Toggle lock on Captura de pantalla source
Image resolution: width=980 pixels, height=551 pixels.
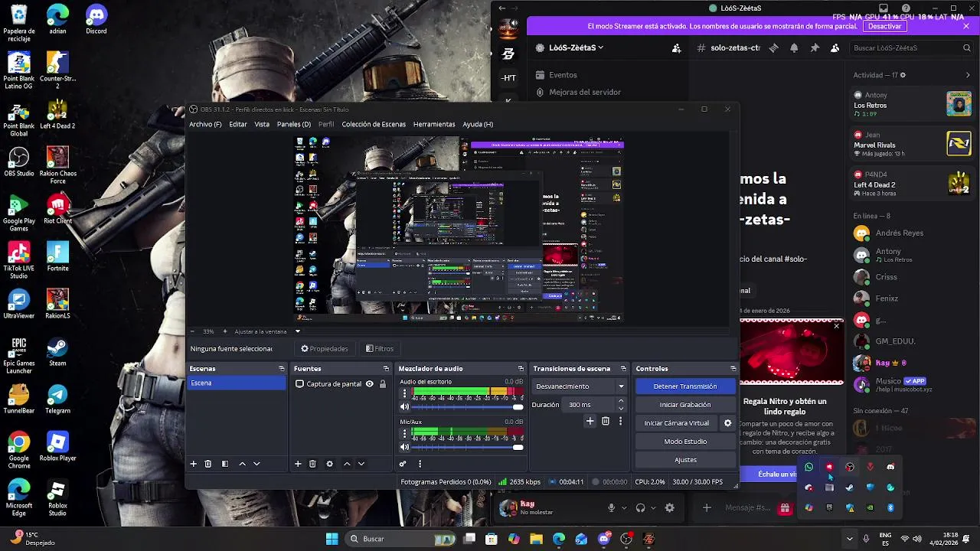tap(383, 384)
